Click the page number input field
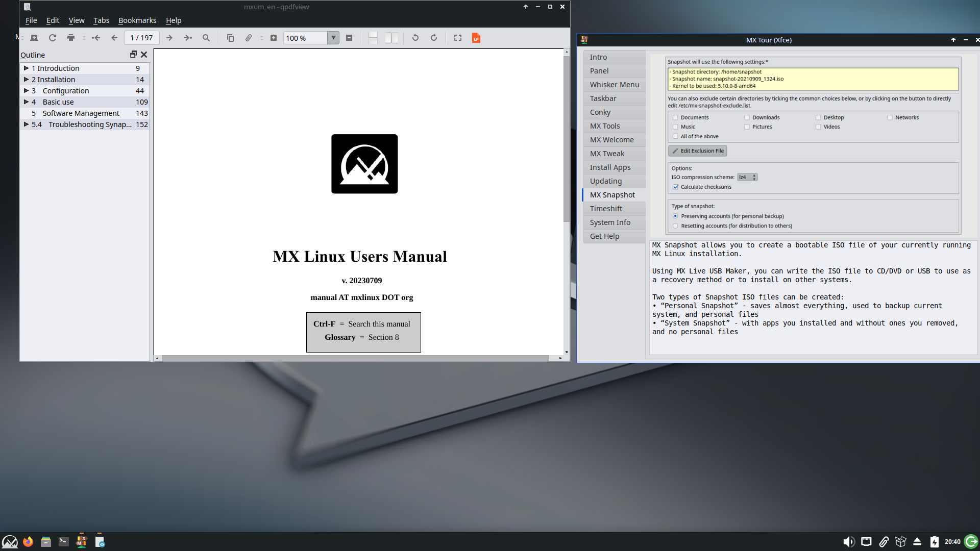This screenshot has height=551, width=980. coord(141,38)
